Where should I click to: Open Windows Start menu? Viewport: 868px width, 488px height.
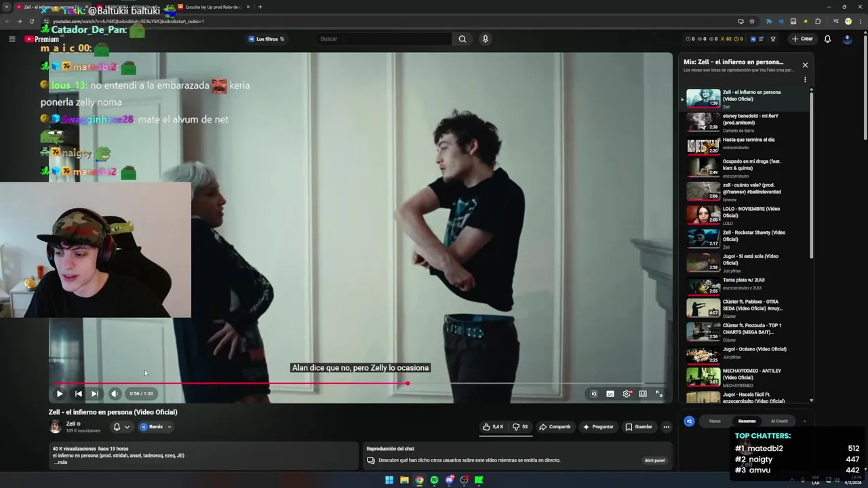point(389,480)
